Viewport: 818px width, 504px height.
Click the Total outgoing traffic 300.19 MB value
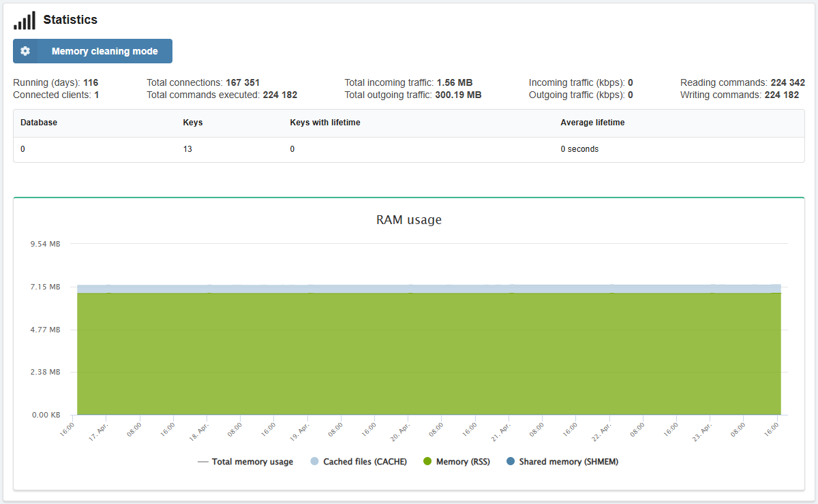coord(458,95)
